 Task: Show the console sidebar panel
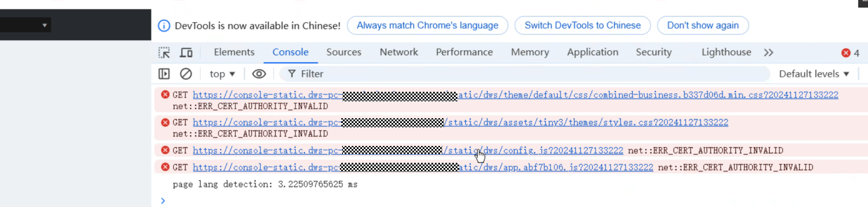coord(164,74)
